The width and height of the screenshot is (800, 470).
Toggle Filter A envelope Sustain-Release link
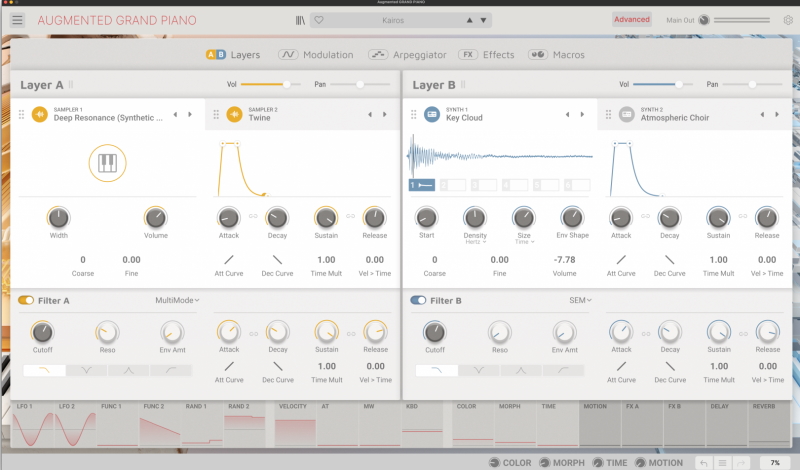[x=351, y=334]
